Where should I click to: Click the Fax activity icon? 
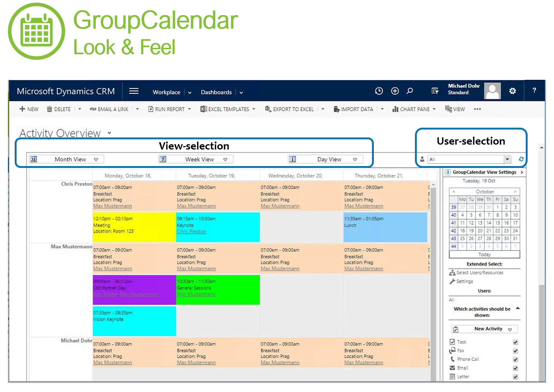click(453, 351)
